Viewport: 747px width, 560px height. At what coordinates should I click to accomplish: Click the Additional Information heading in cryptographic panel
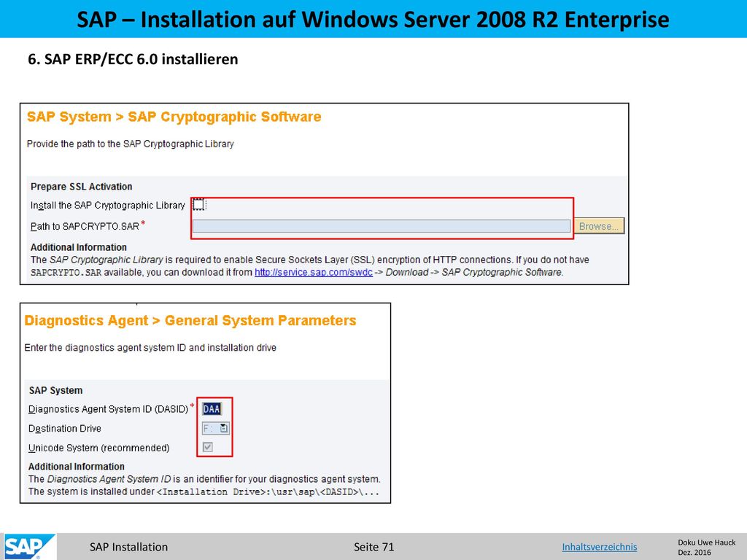pos(79,247)
